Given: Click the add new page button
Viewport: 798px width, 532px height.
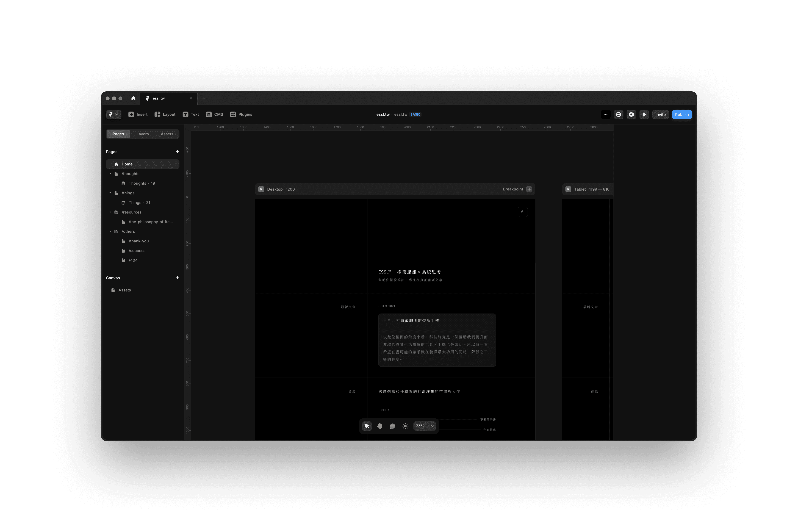Looking at the screenshot, I should click(177, 151).
